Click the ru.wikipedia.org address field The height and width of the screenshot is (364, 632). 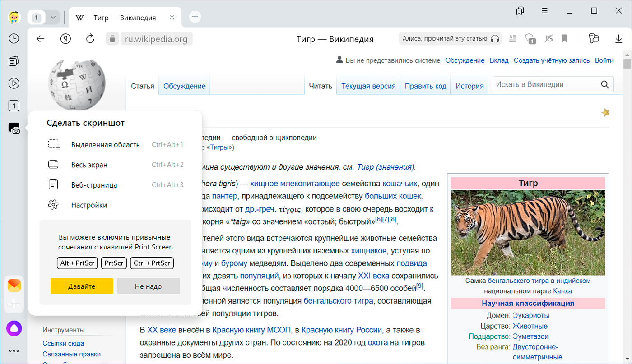pos(156,39)
